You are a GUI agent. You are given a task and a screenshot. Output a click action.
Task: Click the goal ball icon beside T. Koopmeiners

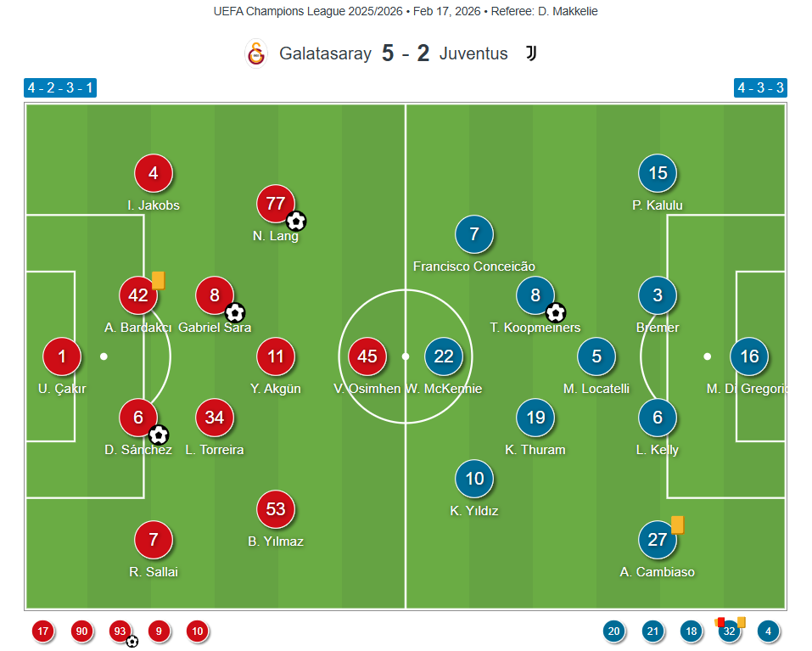556,313
